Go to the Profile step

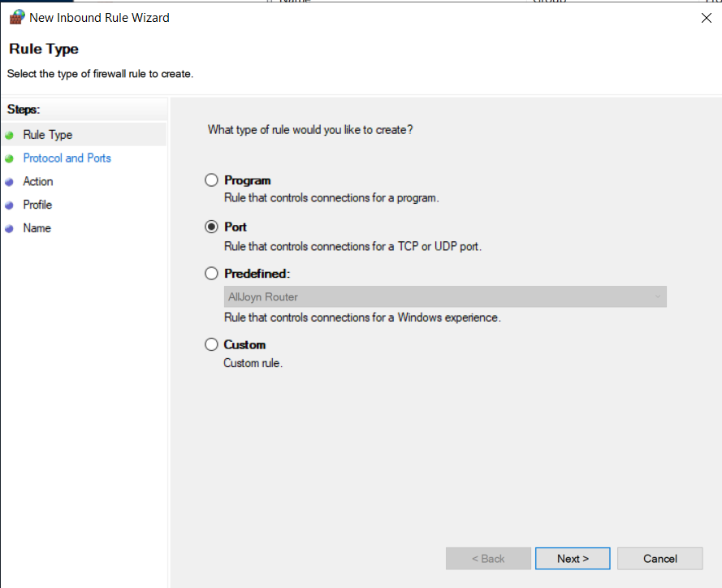[37, 205]
